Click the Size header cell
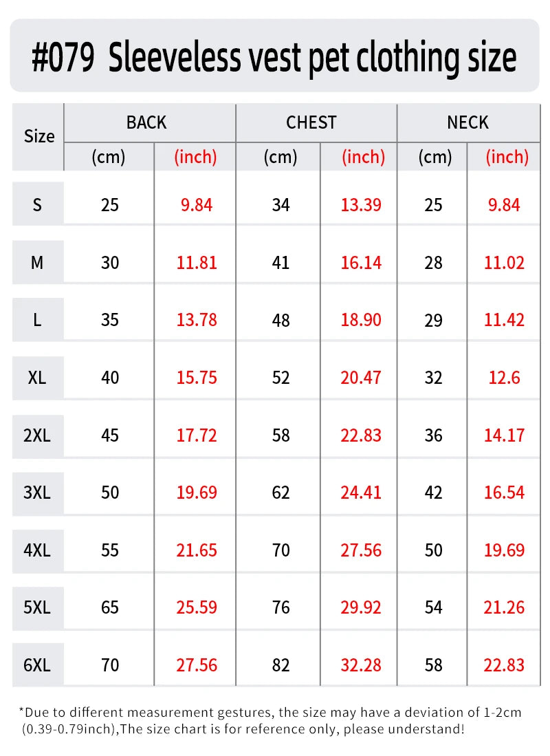550x756 pixels. (x=38, y=136)
